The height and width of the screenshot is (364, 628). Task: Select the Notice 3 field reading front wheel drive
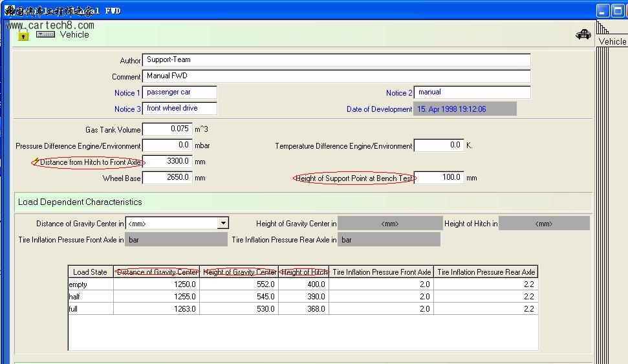pos(179,108)
